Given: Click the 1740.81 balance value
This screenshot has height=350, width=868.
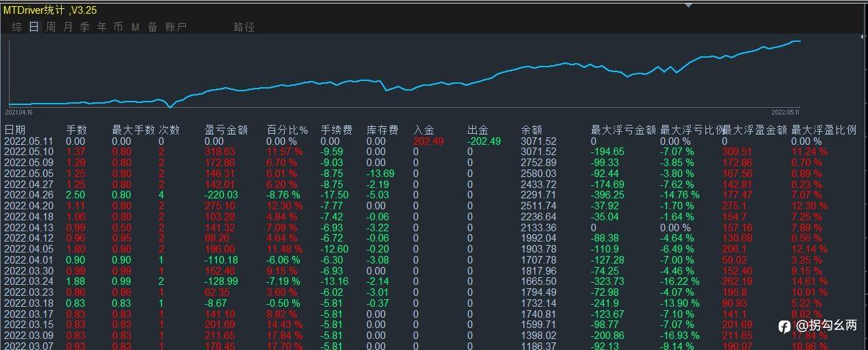Looking at the screenshot, I should (539, 314).
